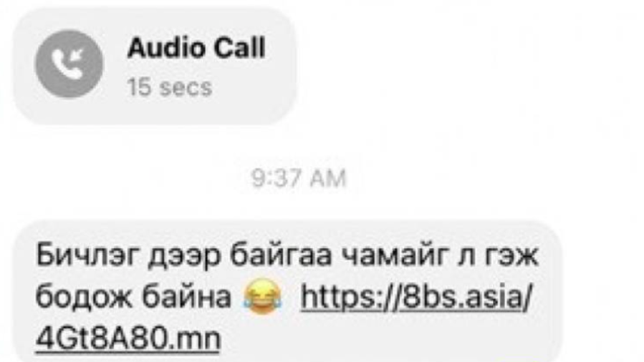Viewport: 644px width, 362px height.
Task: Click the incoming arrow on the phone glyph
Action: pyautogui.click(x=77, y=55)
